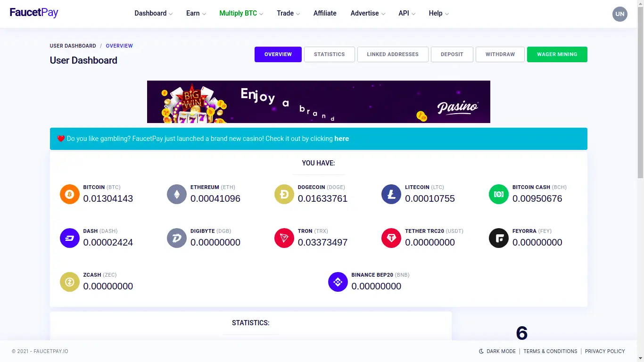Click the Binance BEP20 icon

click(x=338, y=282)
